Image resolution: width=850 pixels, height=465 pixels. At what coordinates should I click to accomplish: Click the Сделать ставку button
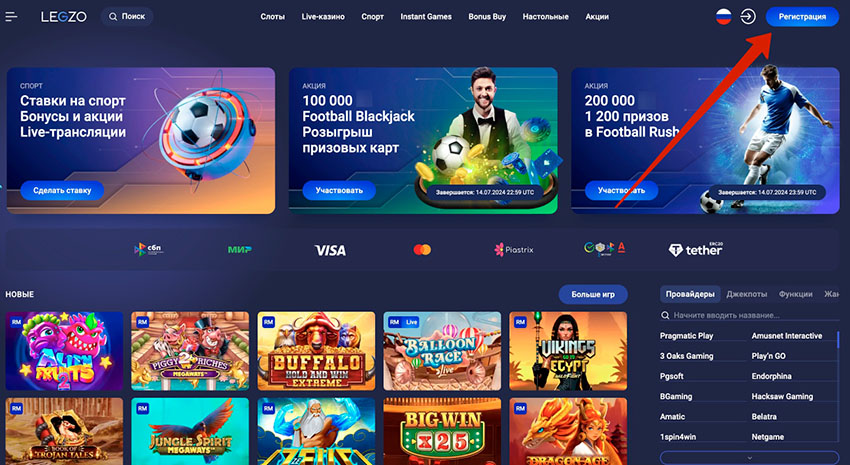click(x=62, y=190)
